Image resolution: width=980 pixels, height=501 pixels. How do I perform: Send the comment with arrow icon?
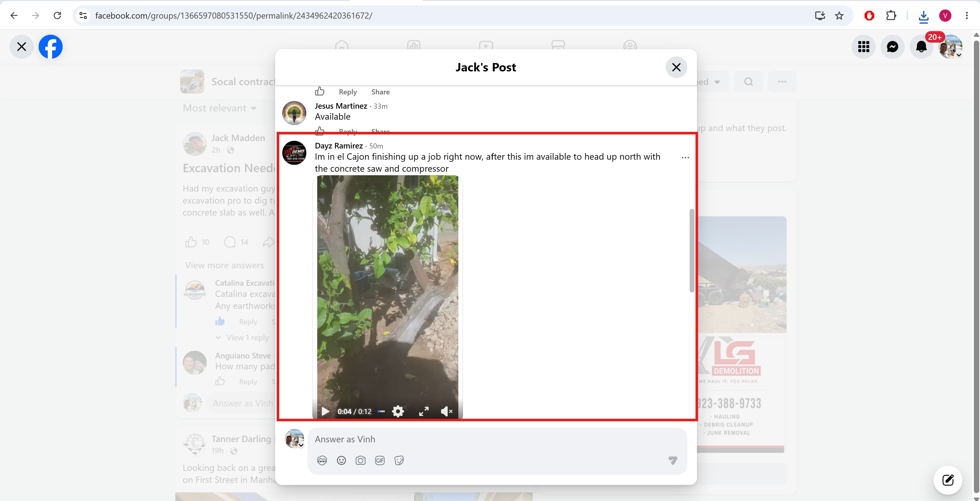[673, 461]
